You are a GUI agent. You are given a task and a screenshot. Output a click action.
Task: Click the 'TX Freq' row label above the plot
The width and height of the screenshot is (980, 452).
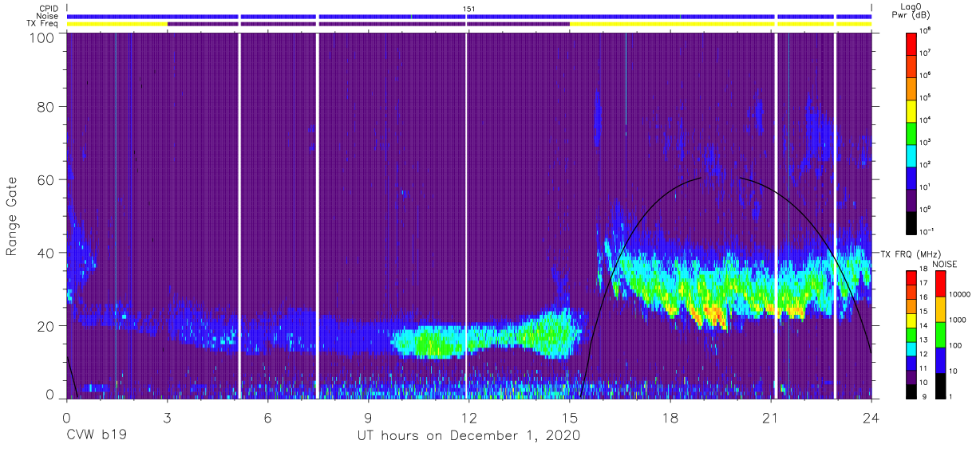click(43, 24)
